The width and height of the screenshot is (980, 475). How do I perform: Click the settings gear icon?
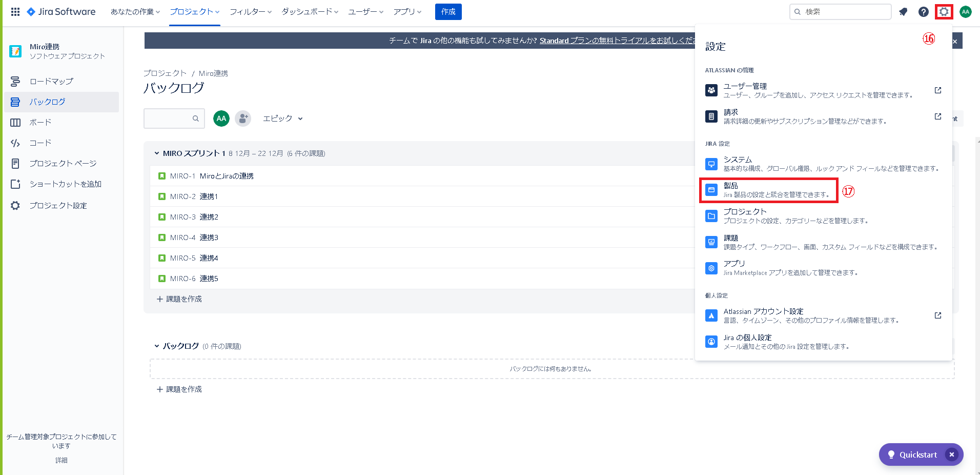click(x=944, y=12)
